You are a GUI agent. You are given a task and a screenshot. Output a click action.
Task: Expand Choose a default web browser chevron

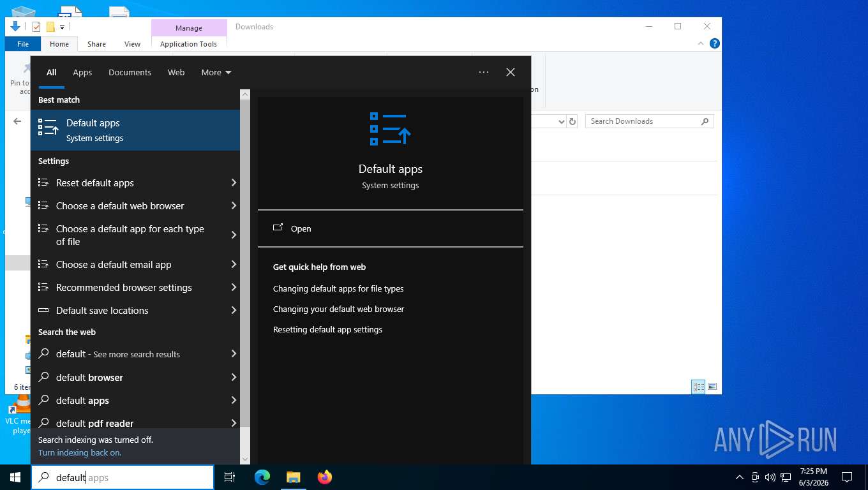(234, 206)
